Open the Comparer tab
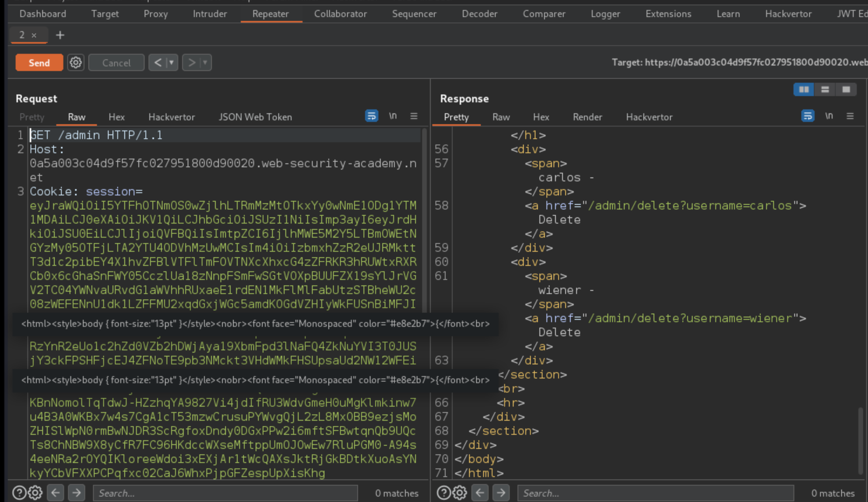 click(544, 14)
